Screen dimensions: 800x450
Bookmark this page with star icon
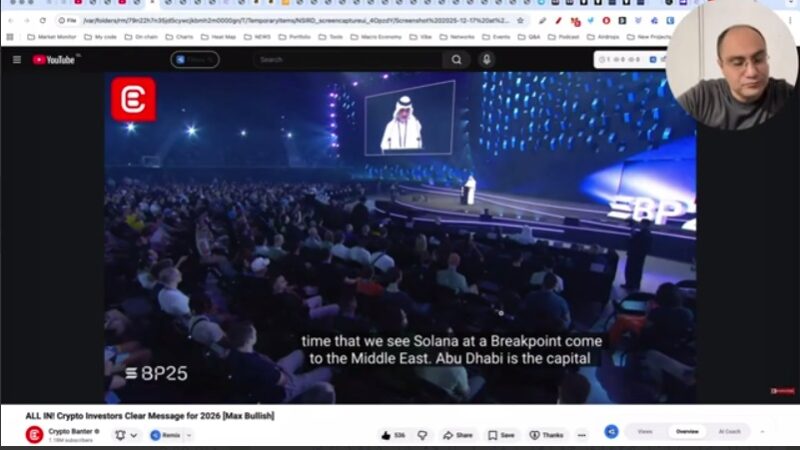(x=520, y=20)
